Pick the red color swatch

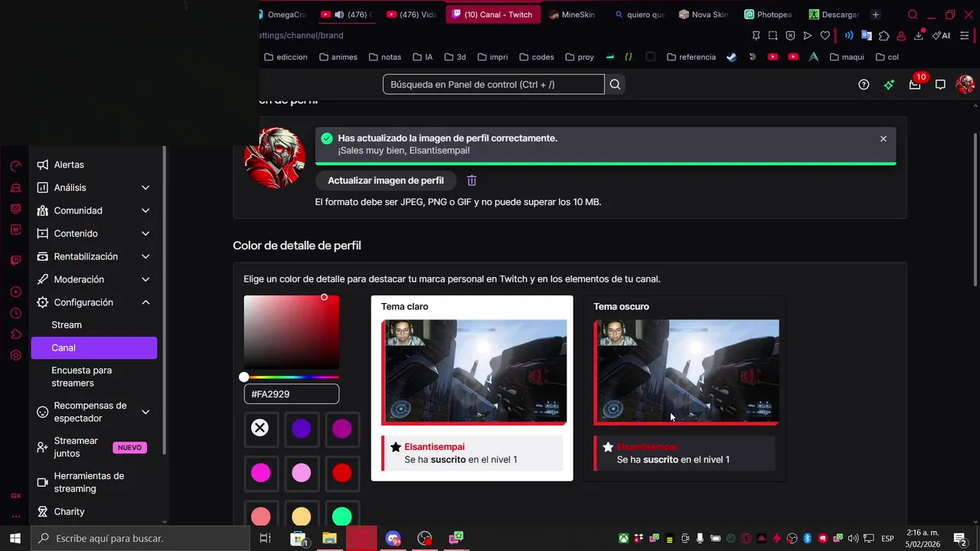pos(342,473)
